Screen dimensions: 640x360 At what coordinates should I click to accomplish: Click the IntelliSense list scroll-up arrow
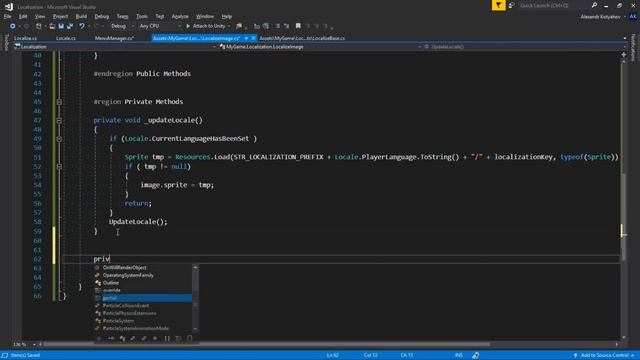(195, 267)
